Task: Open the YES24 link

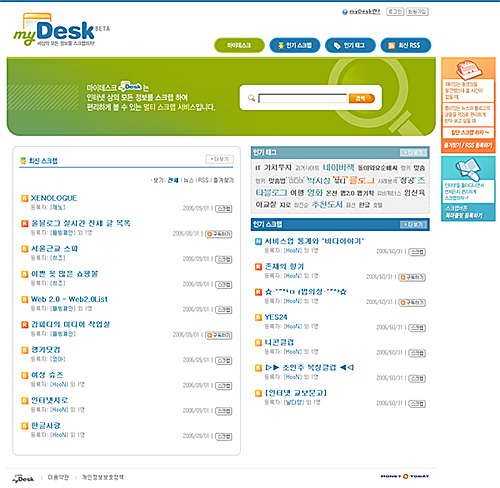Action: [x=276, y=317]
